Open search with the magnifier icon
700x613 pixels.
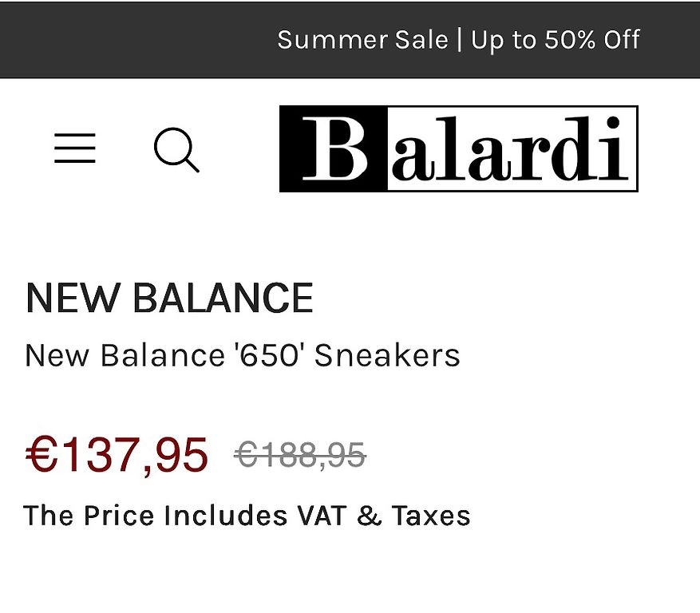point(176,149)
